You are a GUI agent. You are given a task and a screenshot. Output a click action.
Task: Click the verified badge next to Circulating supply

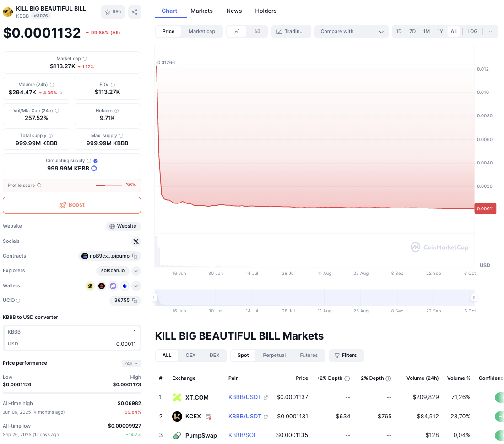pyautogui.click(x=96, y=161)
